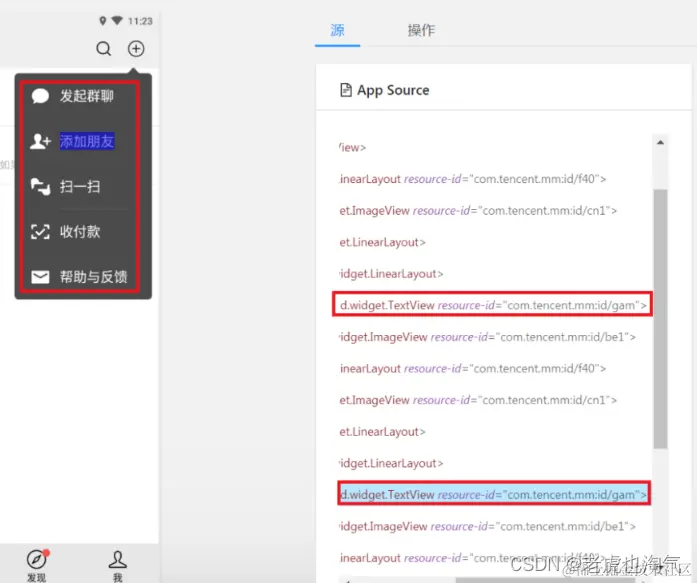The width and height of the screenshot is (697, 583).
Task: Click the App Source document icon
Action: pyautogui.click(x=346, y=90)
